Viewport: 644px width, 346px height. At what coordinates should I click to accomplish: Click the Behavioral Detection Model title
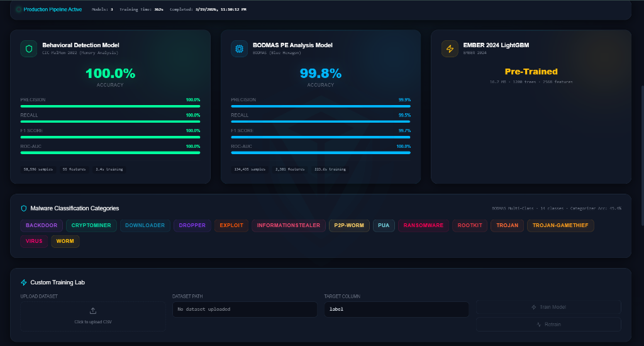(x=81, y=45)
